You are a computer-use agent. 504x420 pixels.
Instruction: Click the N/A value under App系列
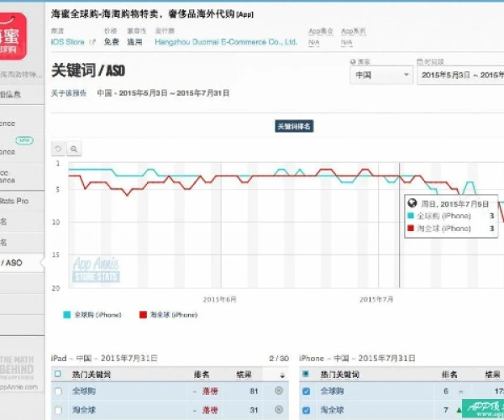point(346,42)
